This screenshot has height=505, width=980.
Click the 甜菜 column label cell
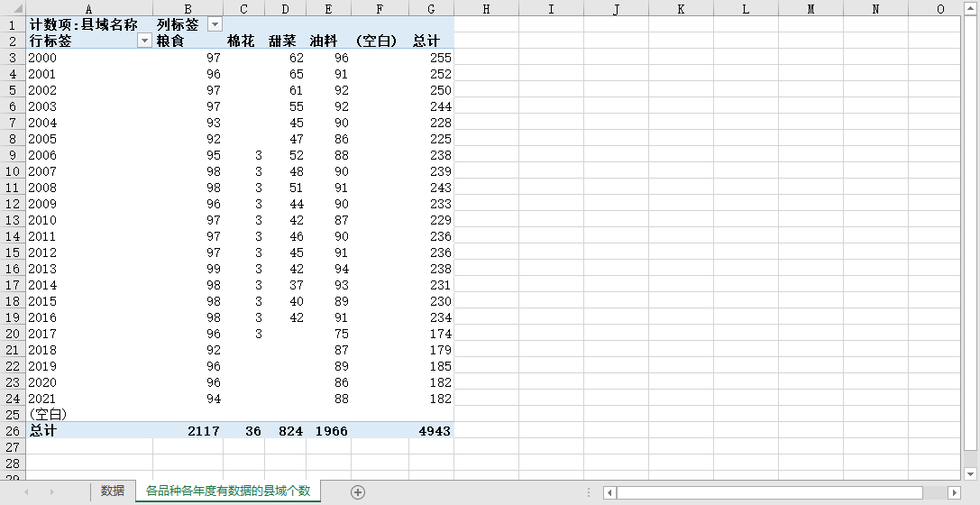point(285,41)
